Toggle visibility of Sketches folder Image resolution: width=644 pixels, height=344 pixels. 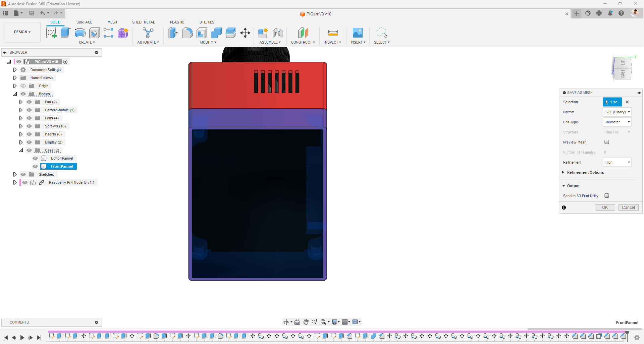23,174
